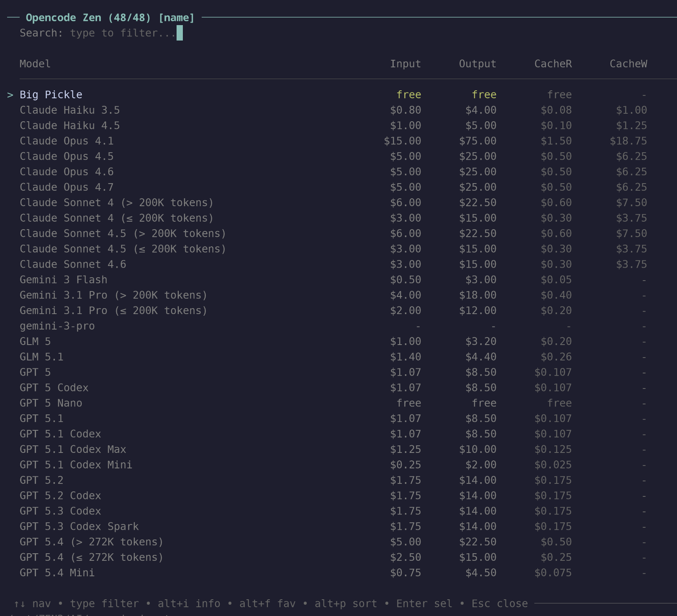This screenshot has height=616, width=677.
Task: Click the $0.025 CacheR value
Action: 553,465
